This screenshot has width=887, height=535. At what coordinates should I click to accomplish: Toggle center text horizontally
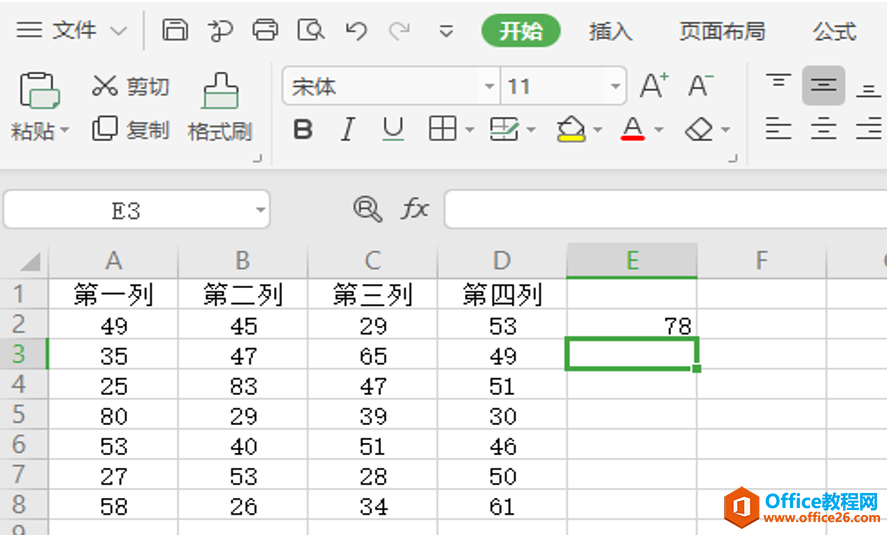pos(824,128)
